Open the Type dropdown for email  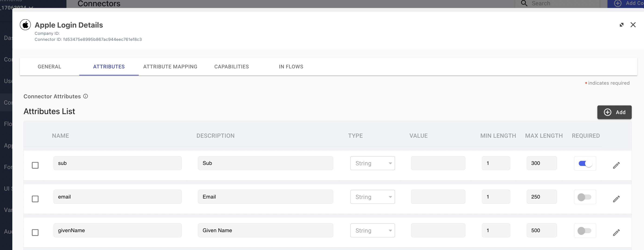point(372,197)
